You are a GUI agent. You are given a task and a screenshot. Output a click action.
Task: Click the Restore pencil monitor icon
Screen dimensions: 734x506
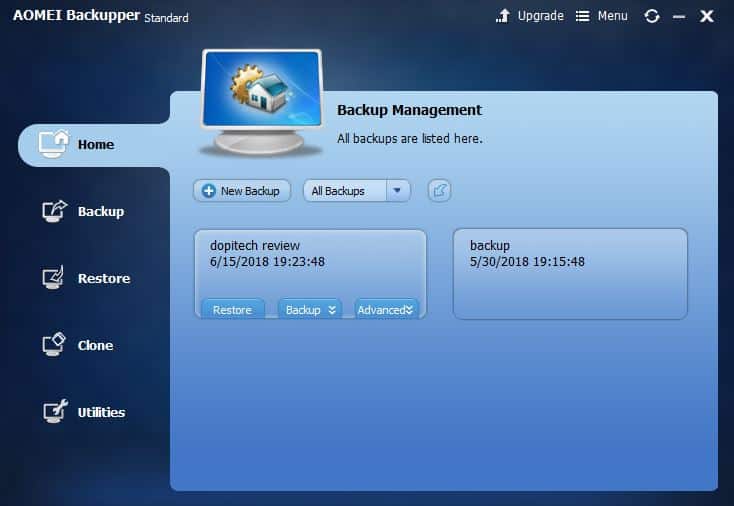pyautogui.click(x=53, y=278)
